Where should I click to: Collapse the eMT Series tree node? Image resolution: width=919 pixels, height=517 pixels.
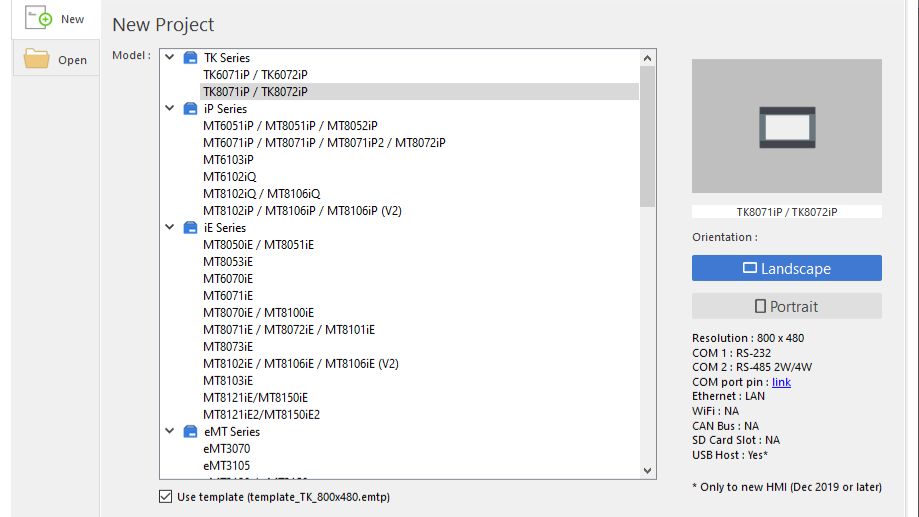[x=170, y=432]
